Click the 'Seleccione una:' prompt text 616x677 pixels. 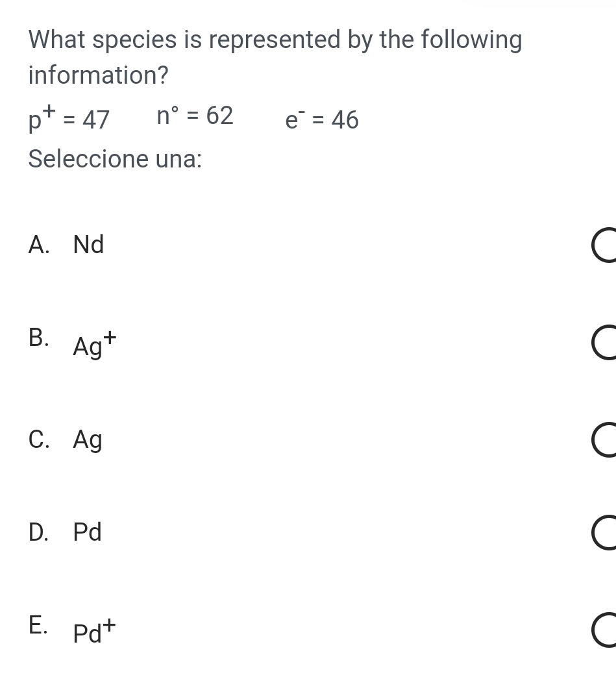[115, 159]
